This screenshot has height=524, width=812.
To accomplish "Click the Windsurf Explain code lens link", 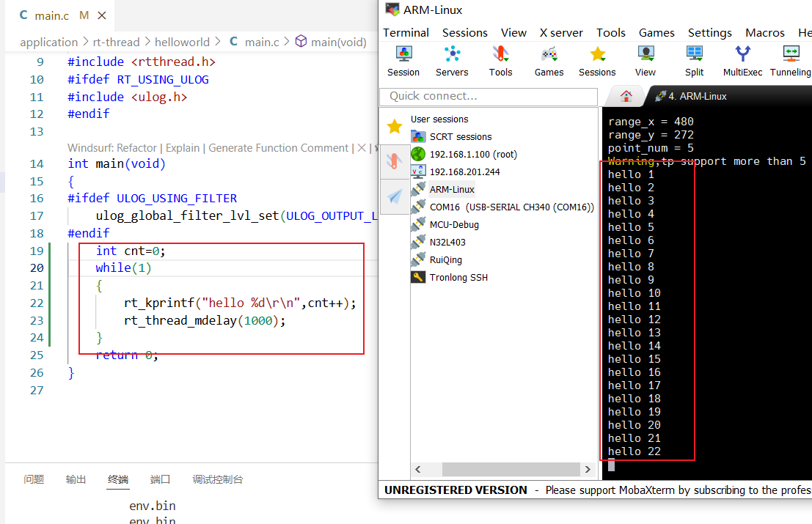I will pyautogui.click(x=183, y=148).
